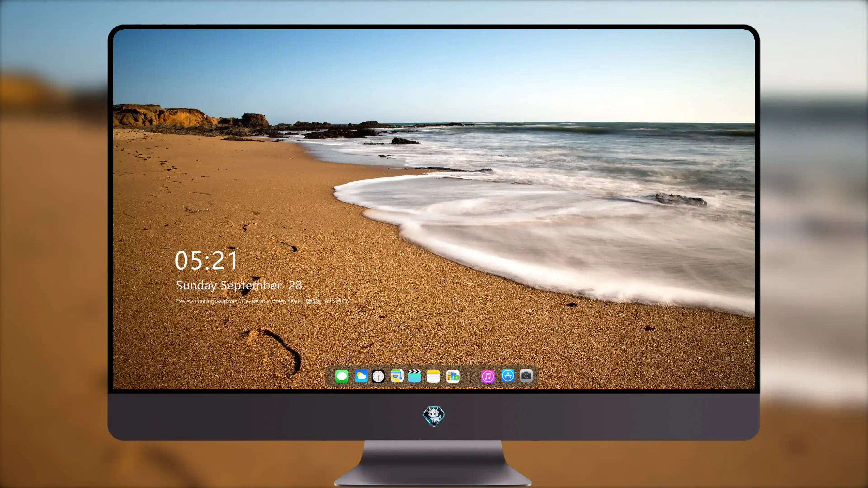The width and height of the screenshot is (868, 488).
Task: Open the App Store icon
Action: [x=507, y=375]
